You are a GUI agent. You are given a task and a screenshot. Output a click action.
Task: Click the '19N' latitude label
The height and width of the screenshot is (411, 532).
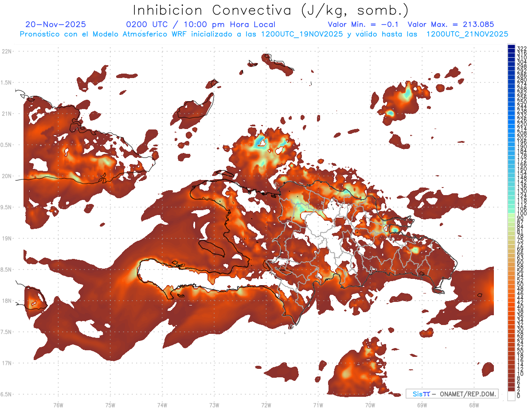tap(7, 238)
